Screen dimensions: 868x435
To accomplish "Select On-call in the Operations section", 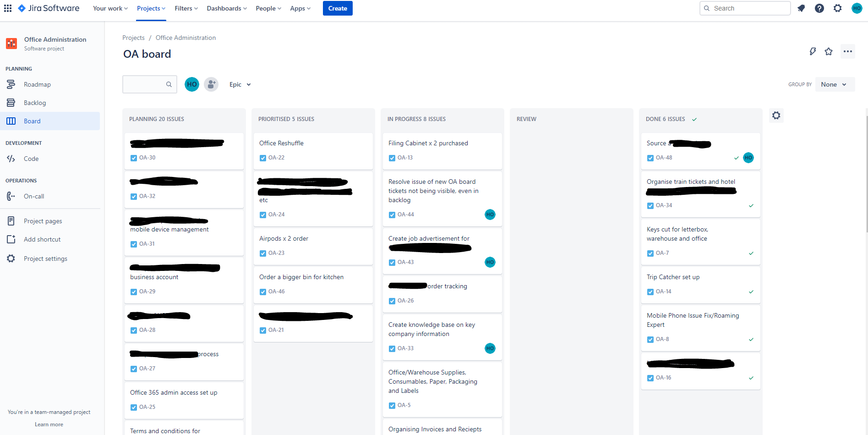I will pyautogui.click(x=33, y=196).
